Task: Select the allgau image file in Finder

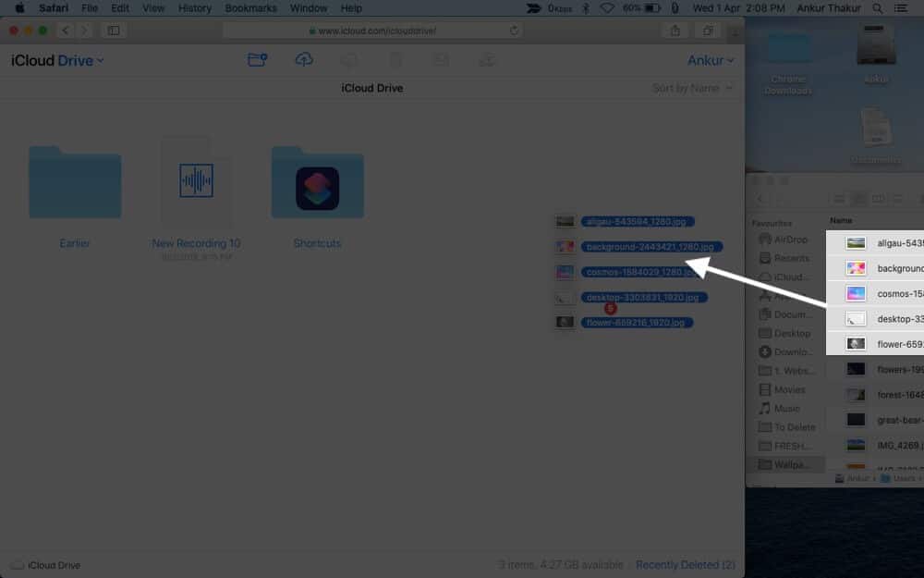Action: (875, 243)
